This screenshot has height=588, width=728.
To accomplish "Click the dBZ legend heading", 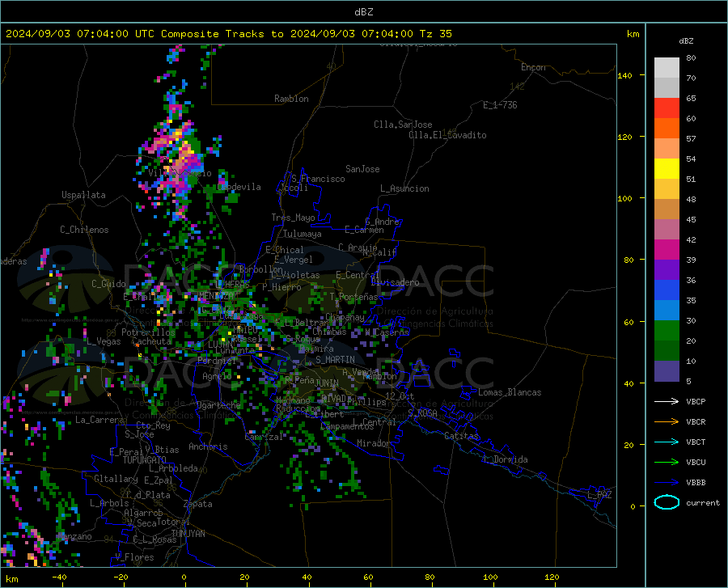I will click(x=686, y=40).
